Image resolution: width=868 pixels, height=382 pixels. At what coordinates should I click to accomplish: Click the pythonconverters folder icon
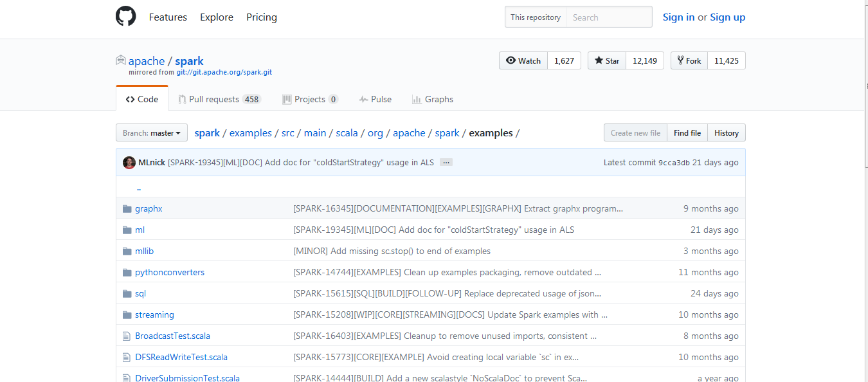point(127,272)
